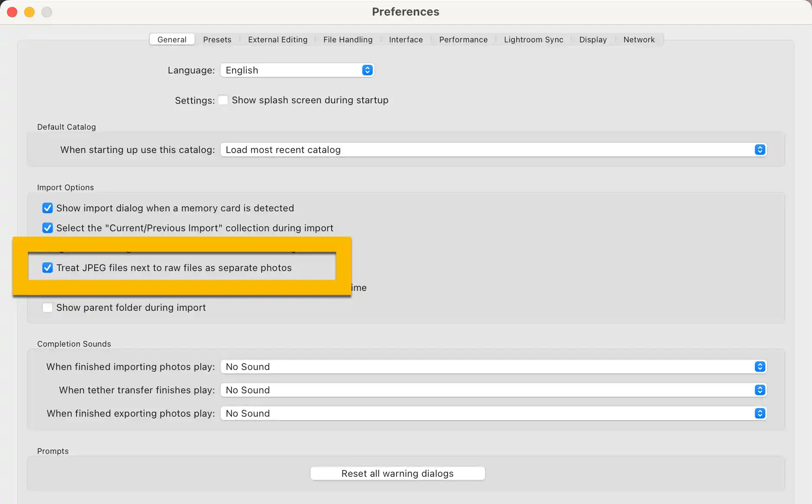Open the Language dropdown
The width and height of the screenshot is (812, 504).
[297, 70]
